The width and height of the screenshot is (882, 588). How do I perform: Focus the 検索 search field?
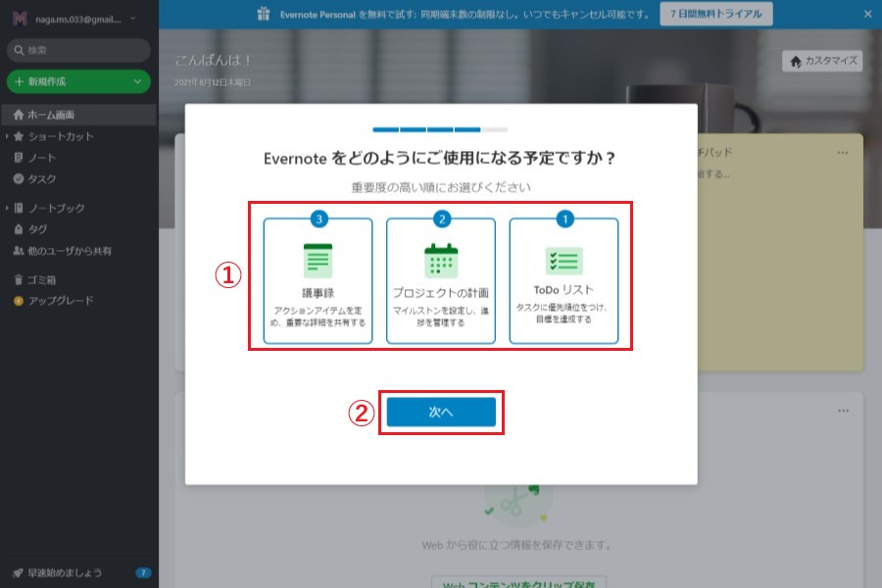[x=78, y=50]
